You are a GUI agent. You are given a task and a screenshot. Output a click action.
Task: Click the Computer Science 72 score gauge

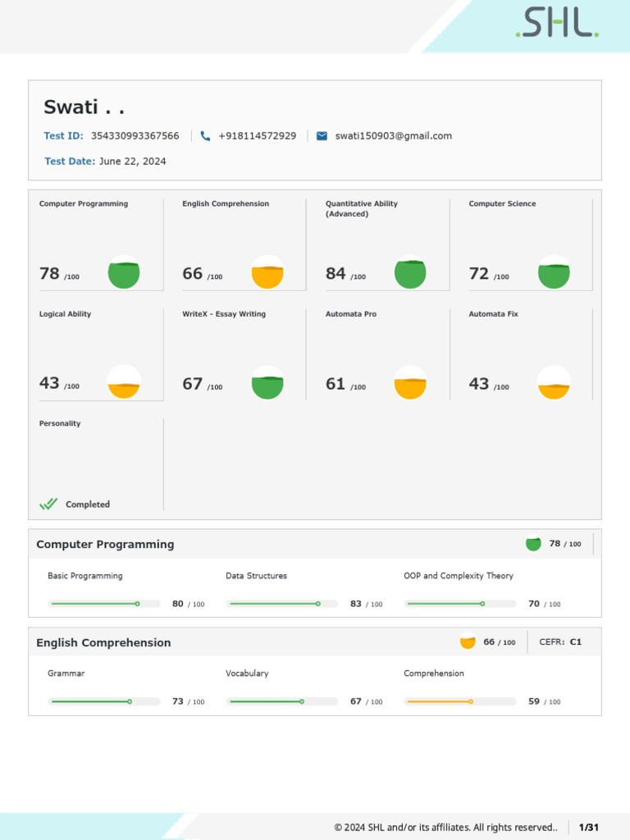click(x=554, y=272)
